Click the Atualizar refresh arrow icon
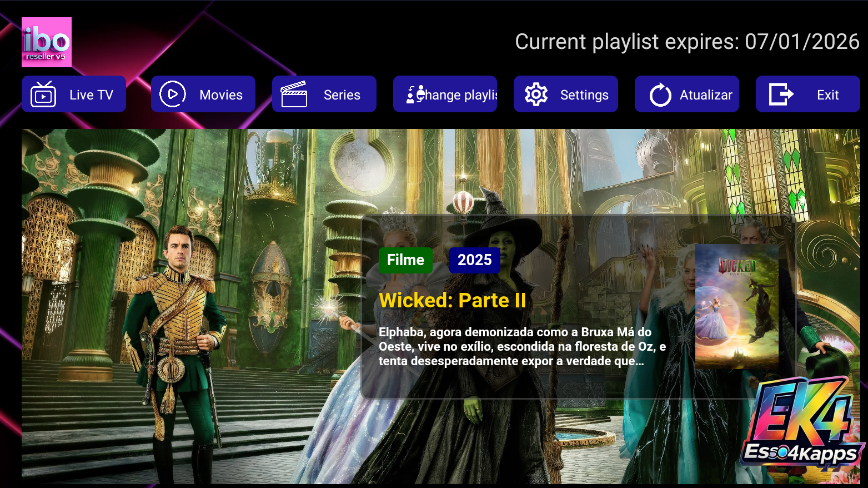 (660, 95)
